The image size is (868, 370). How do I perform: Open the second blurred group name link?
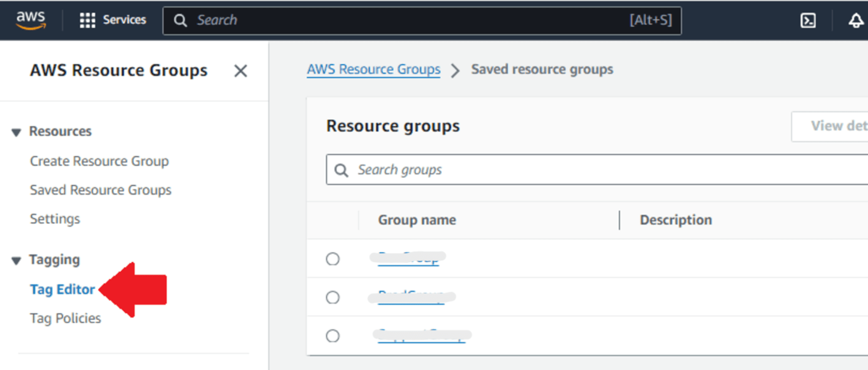[411, 297]
